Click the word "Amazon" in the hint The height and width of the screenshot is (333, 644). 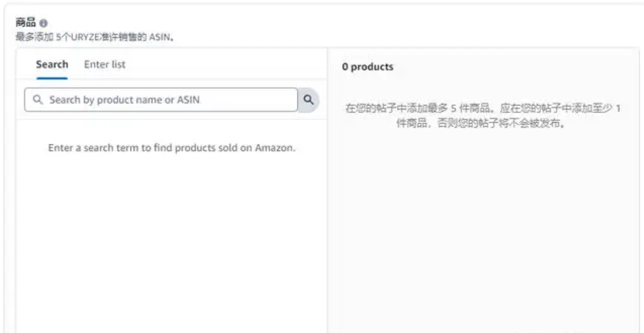(x=274, y=148)
